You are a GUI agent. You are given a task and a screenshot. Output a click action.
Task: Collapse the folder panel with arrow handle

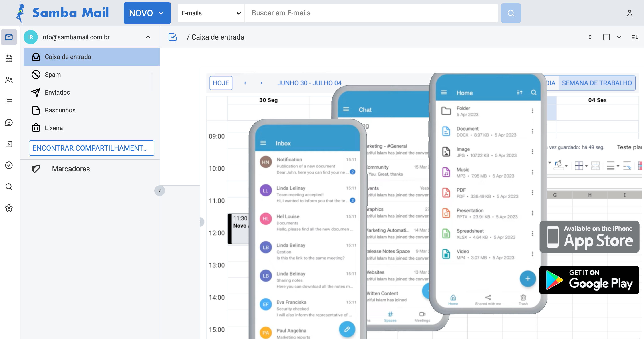[x=159, y=191]
